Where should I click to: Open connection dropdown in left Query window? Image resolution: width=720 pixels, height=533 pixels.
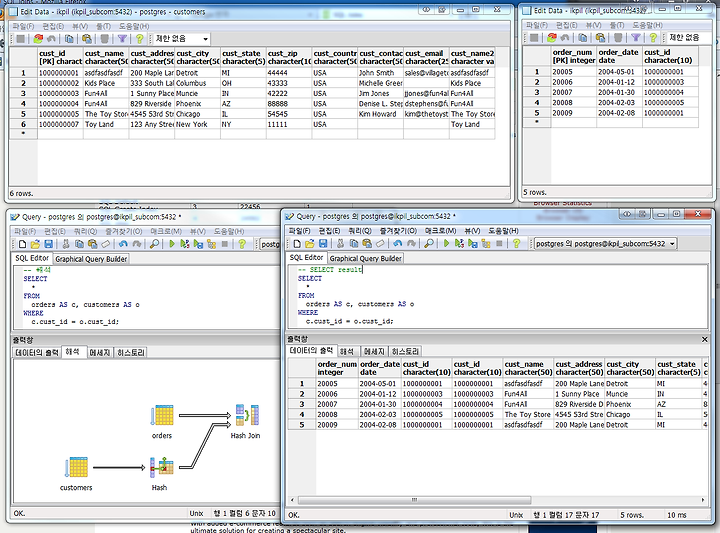[270, 244]
